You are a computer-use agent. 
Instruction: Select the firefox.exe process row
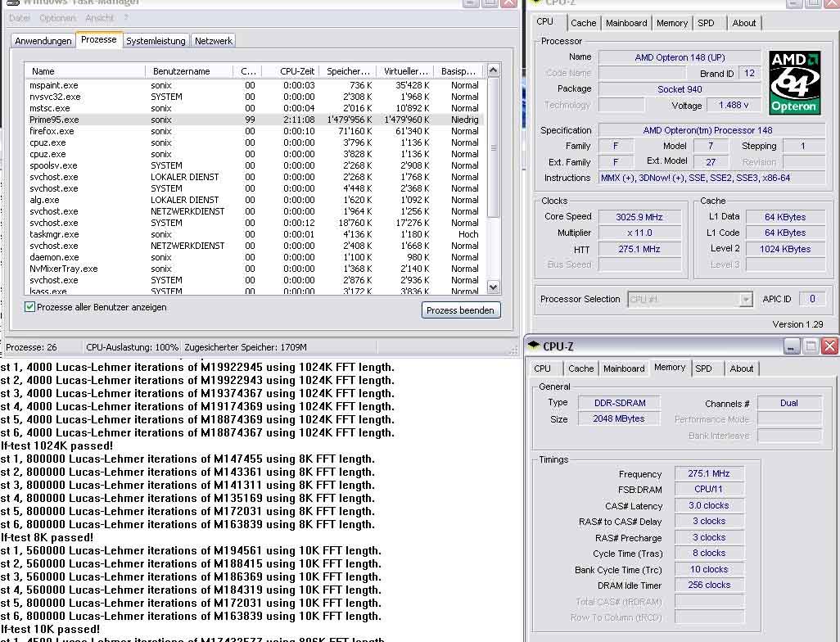(255, 131)
